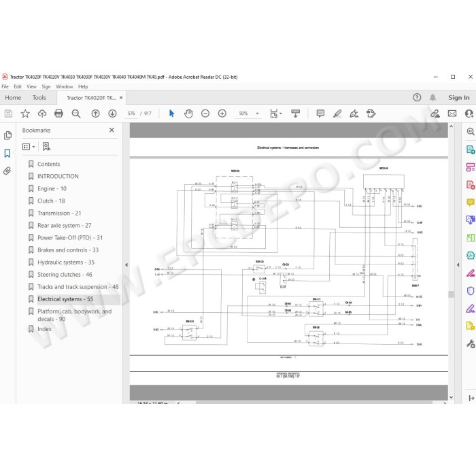This screenshot has height=476, width=476.
Task: Collapse left navigation pane arrow
Action: pyautogui.click(x=126, y=265)
